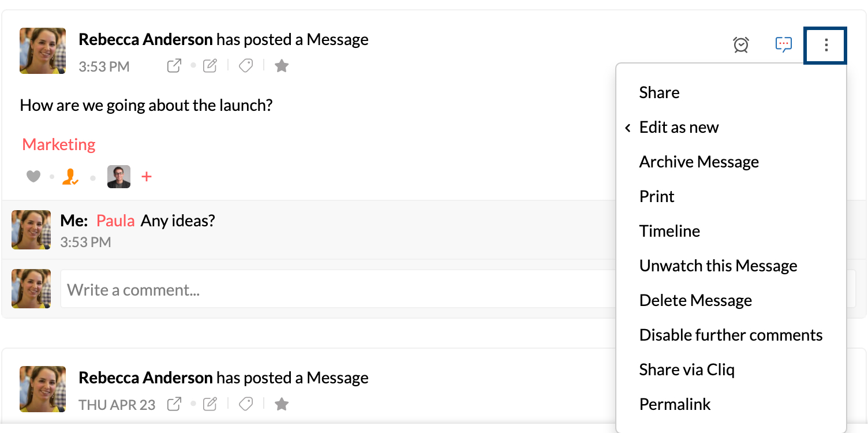Star the THU APR 23 message
Screen dimensions: 868x433
282,404
